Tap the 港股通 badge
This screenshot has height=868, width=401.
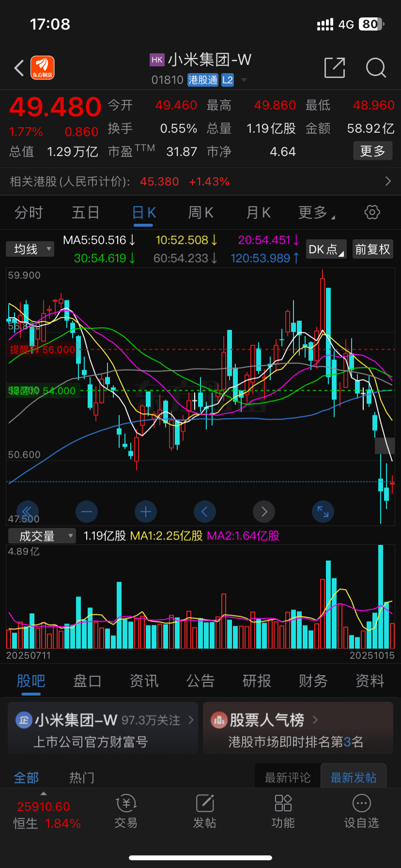point(203,80)
